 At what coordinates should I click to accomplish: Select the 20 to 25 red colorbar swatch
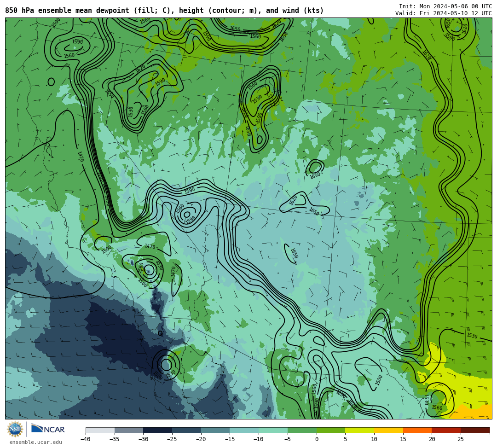coord(446,430)
